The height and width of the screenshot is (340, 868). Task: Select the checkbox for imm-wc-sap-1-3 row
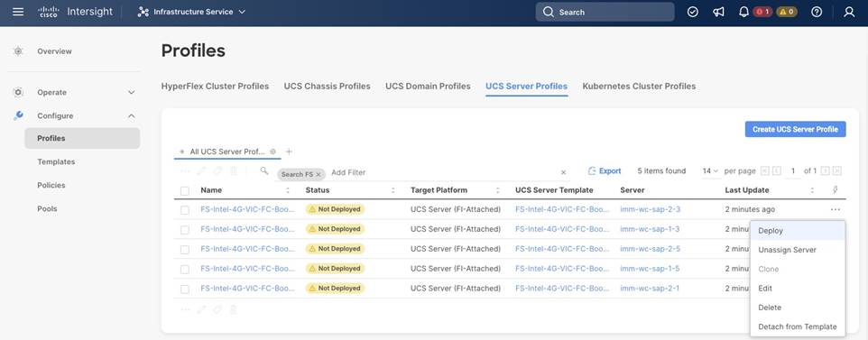click(185, 230)
